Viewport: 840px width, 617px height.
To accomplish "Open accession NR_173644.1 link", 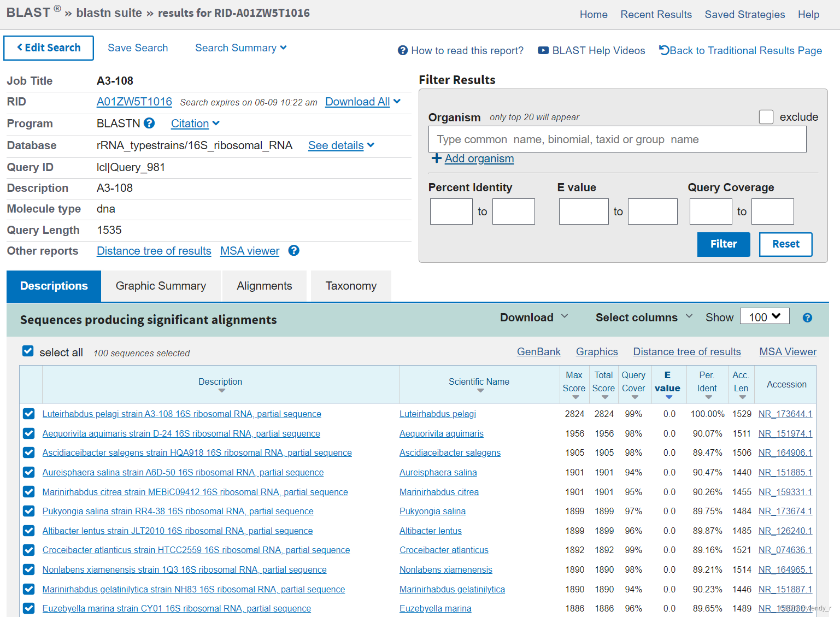I will click(x=785, y=414).
